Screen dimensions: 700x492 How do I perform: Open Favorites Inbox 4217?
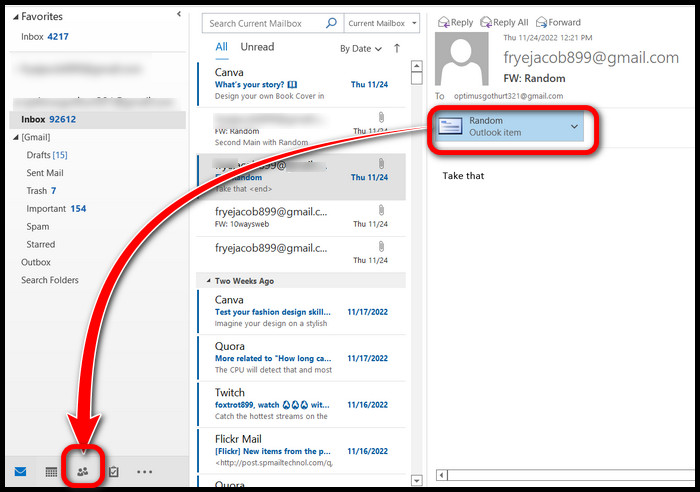[45, 37]
